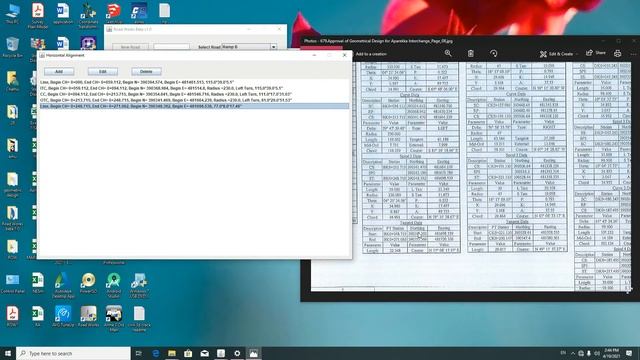Screen dimensions: 640x360
Task: Open the See more ellipsis menu in Photos
Action: [633, 53]
